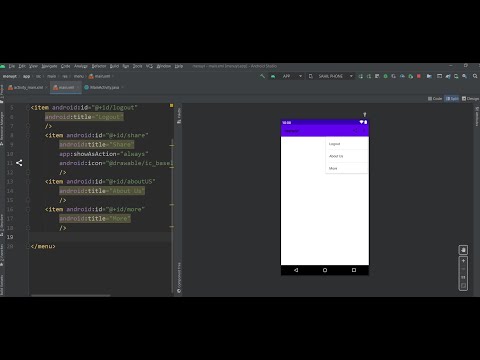Select Logout in the preview popup menu
The height and width of the screenshot is (360, 480).
coord(347,144)
